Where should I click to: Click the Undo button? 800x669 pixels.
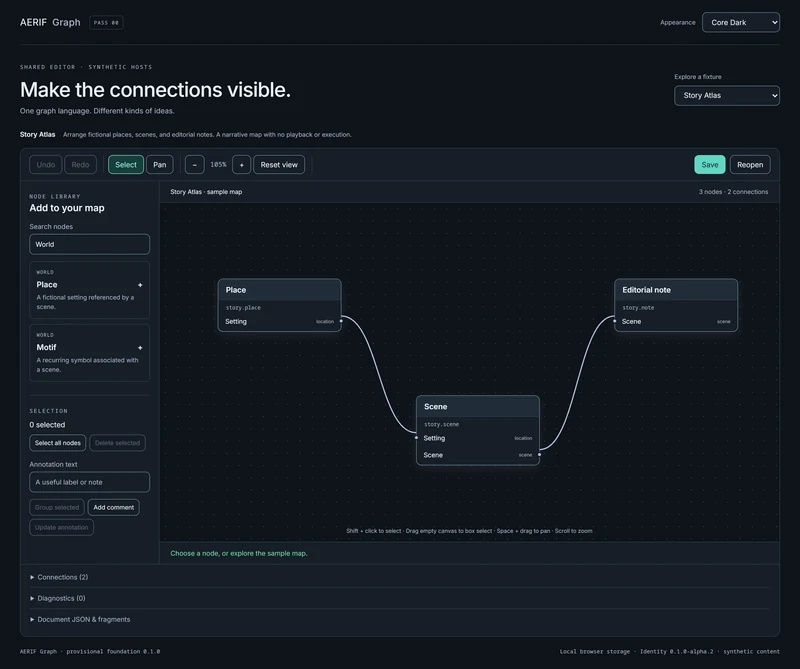coord(45,165)
